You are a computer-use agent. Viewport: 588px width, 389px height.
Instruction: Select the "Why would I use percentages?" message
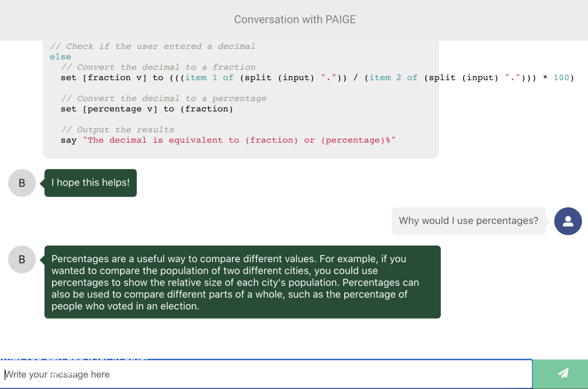(x=468, y=221)
